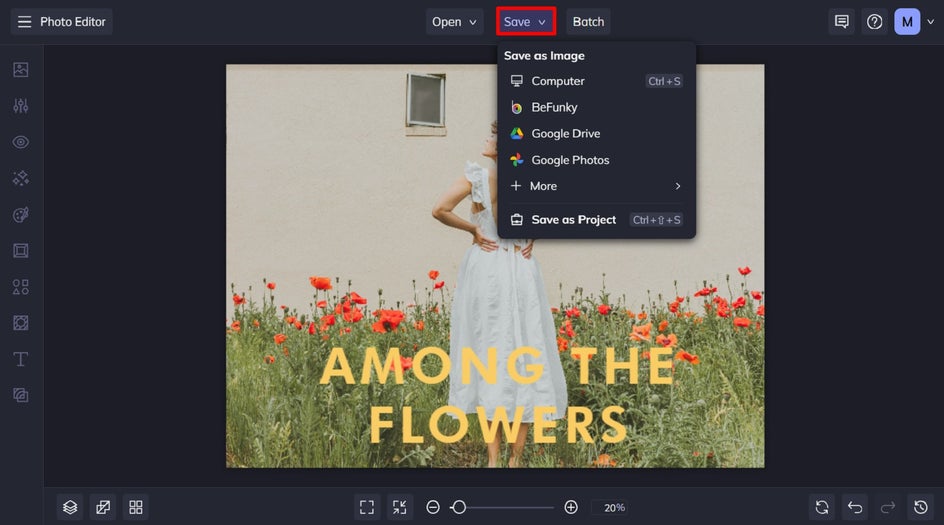Open the Layers panel icon
Image resolution: width=944 pixels, height=525 pixels.
[70, 507]
